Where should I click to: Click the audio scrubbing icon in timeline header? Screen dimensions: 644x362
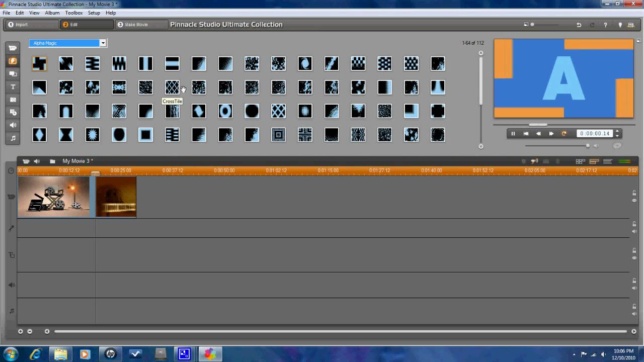[x=534, y=161]
